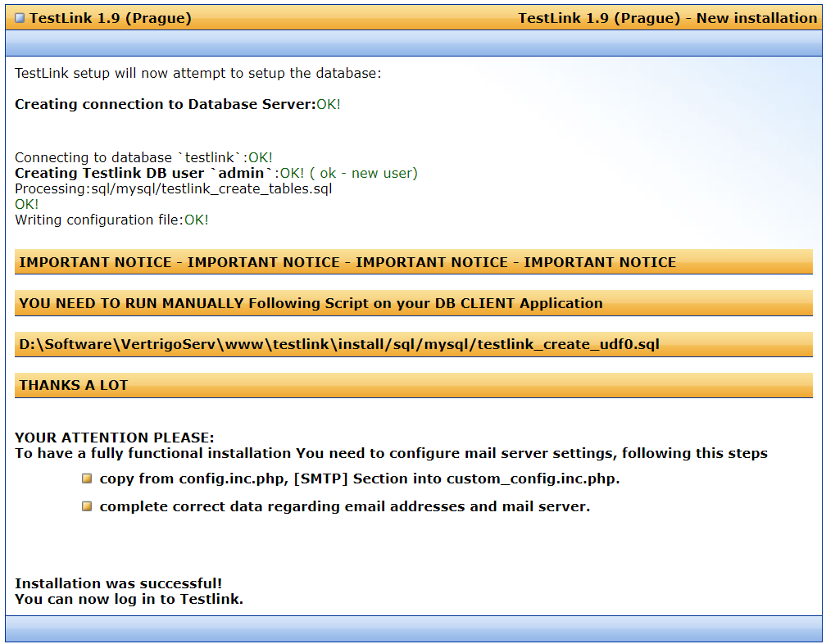This screenshot has width=826, height=644.
Task: Click the small square icon beside the TestLink title
Action: (20, 18)
